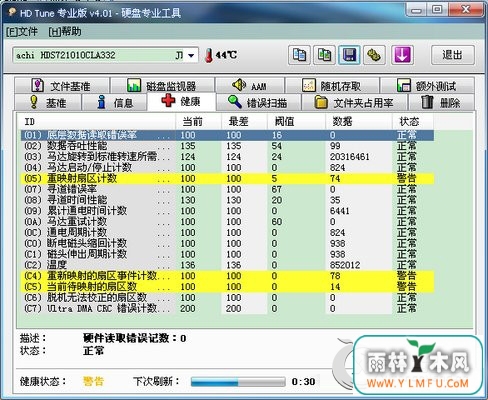Viewport: 488px width, 400px height.
Task: Click the purple download arrow icon
Action: (x=402, y=55)
